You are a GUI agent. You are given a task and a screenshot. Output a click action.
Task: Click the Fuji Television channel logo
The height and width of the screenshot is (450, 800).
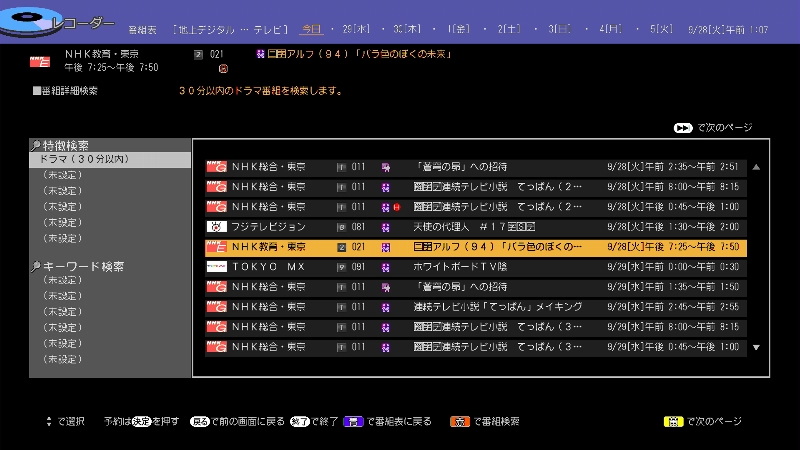[216, 227]
